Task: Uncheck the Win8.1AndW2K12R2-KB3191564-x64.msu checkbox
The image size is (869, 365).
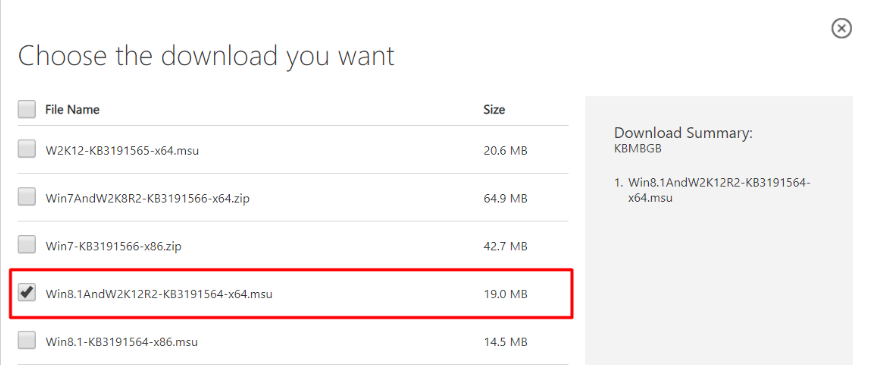Action: coord(27,292)
